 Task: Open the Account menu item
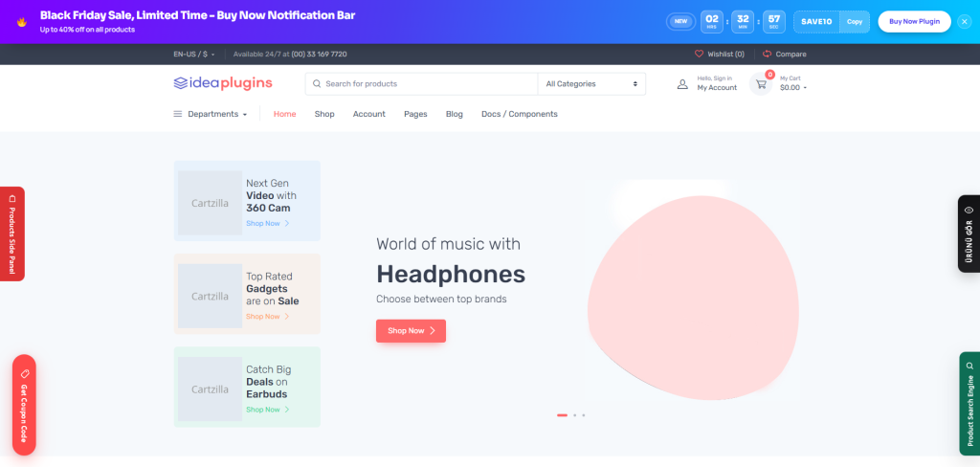(x=368, y=114)
